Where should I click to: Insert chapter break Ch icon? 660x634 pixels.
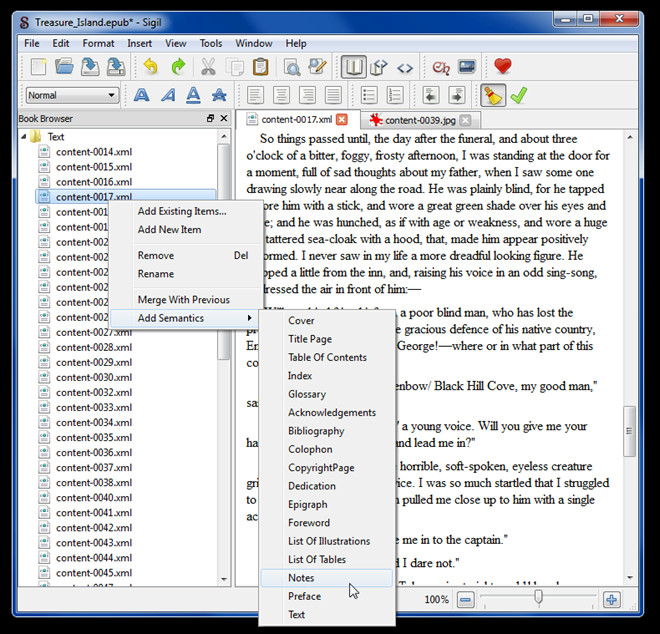pos(441,67)
